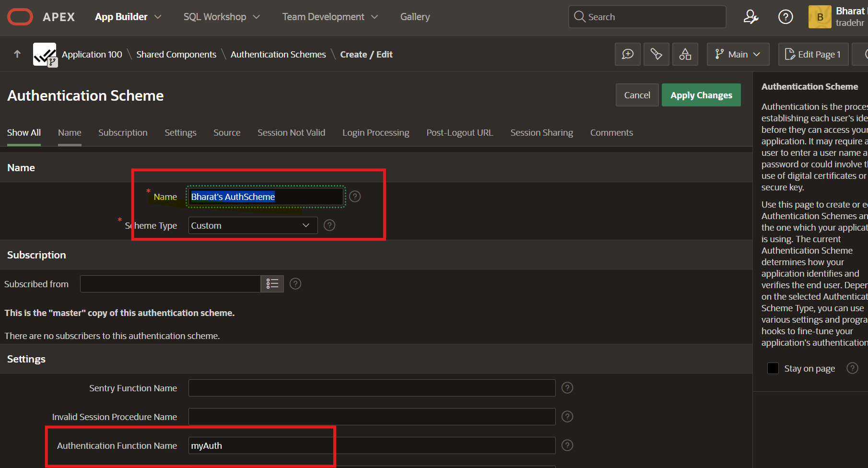Show help for Sentry Function Name
This screenshot has height=468, width=868.
567,388
